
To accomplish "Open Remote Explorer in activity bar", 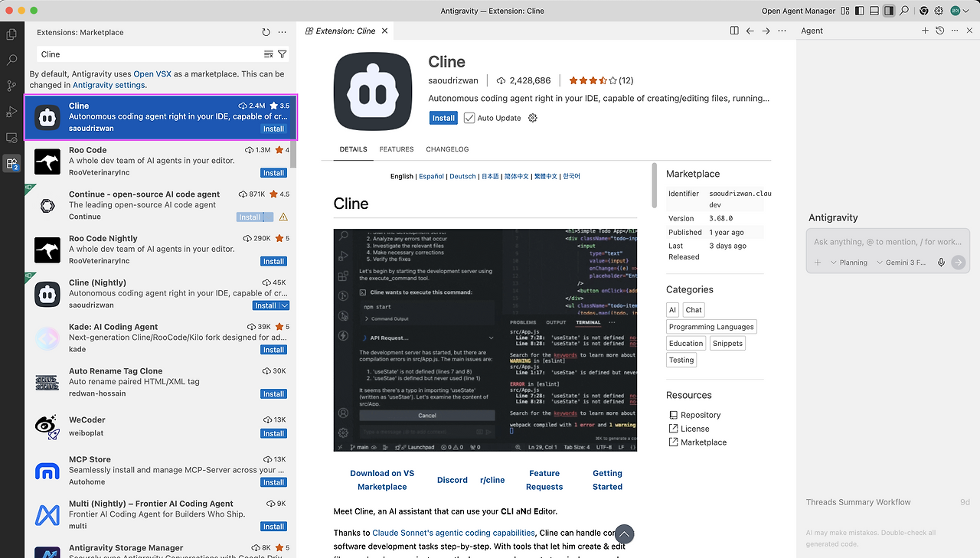I will point(11,138).
